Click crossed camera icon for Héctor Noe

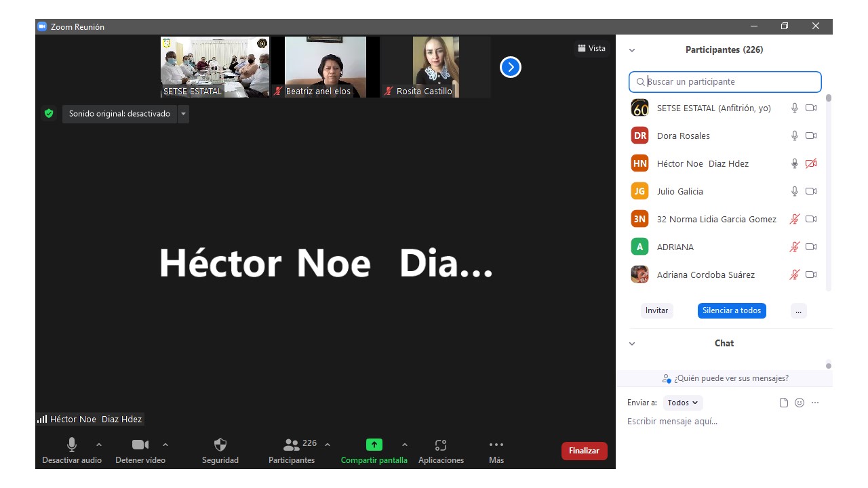[811, 163]
